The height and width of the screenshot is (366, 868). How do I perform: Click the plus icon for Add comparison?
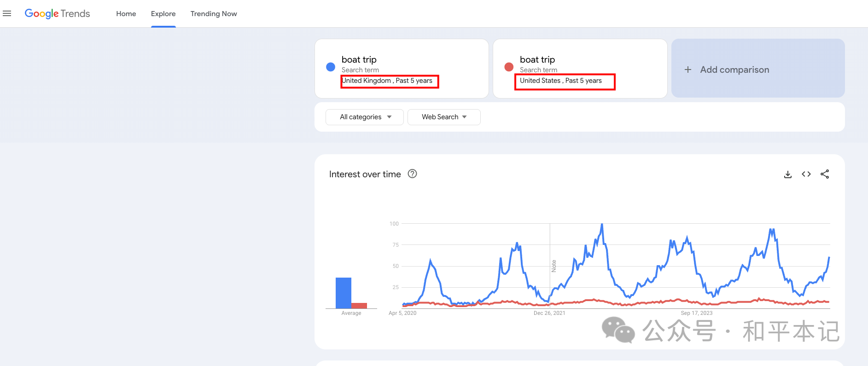688,70
